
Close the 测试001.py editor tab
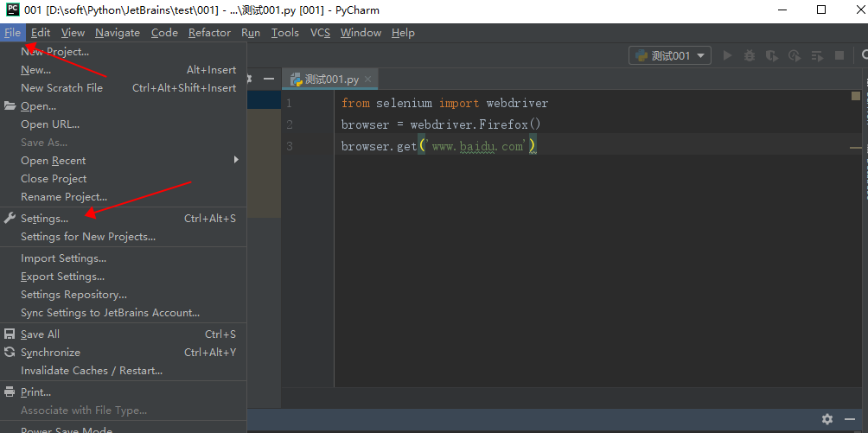368,80
